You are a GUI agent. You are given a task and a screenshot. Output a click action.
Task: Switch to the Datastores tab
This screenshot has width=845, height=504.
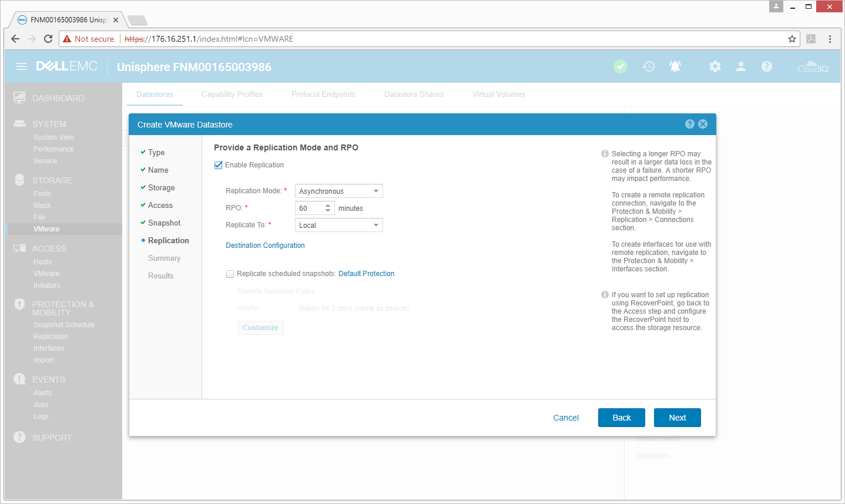[155, 94]
